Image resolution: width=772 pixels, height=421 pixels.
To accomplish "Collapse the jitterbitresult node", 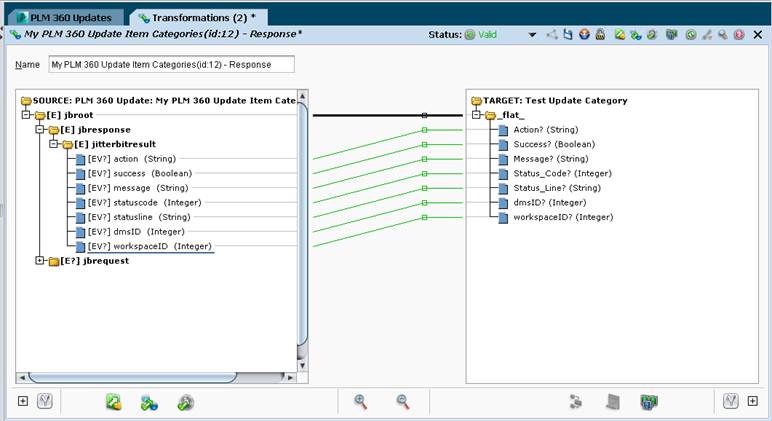I will 53,144.
